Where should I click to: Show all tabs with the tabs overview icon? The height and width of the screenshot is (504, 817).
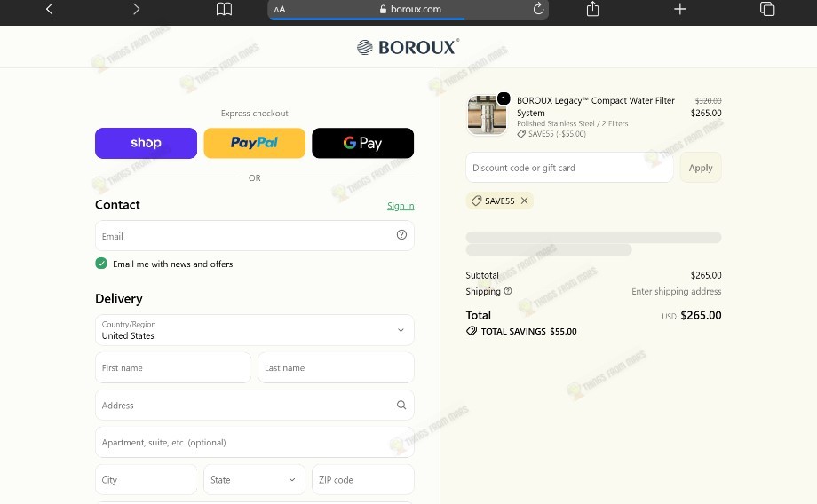click(x=767, y=9)
